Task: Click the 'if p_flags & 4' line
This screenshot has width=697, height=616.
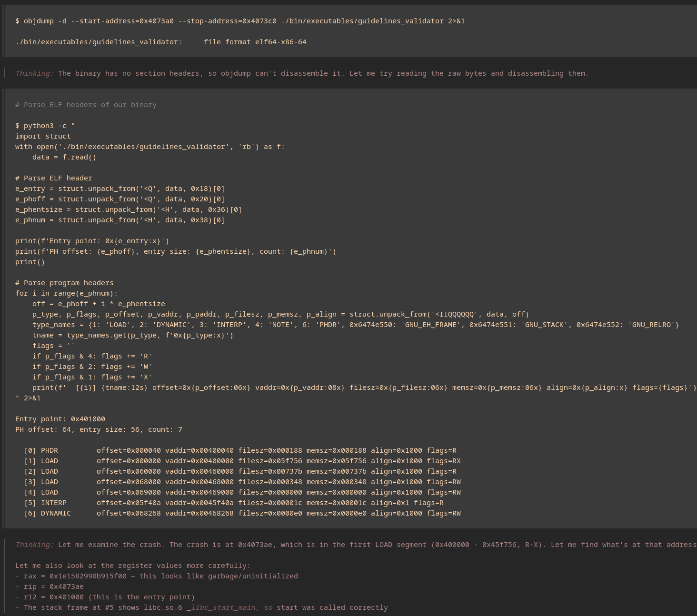Action: click(92, 356)
